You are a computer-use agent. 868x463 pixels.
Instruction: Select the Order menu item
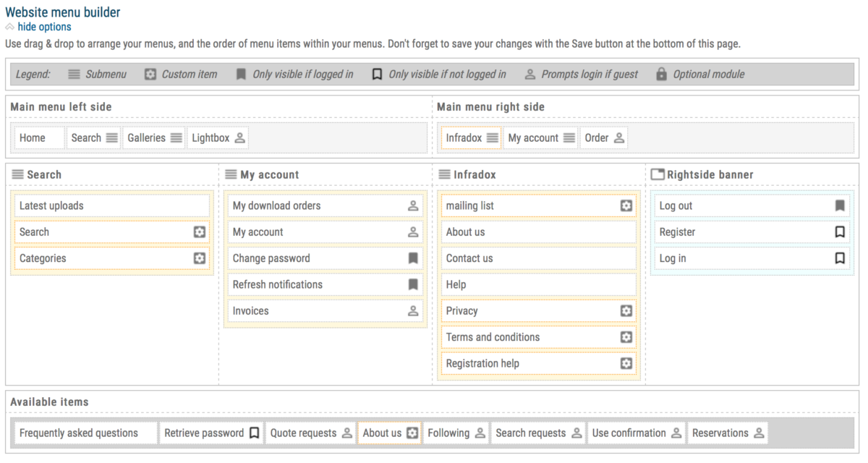pyautogui.click(x=597, y=137)
